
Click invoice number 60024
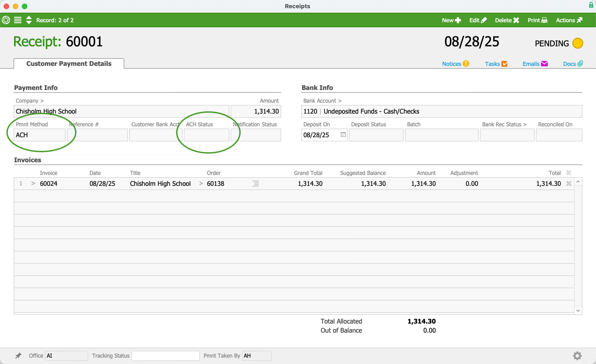click(x=49, y=184)
